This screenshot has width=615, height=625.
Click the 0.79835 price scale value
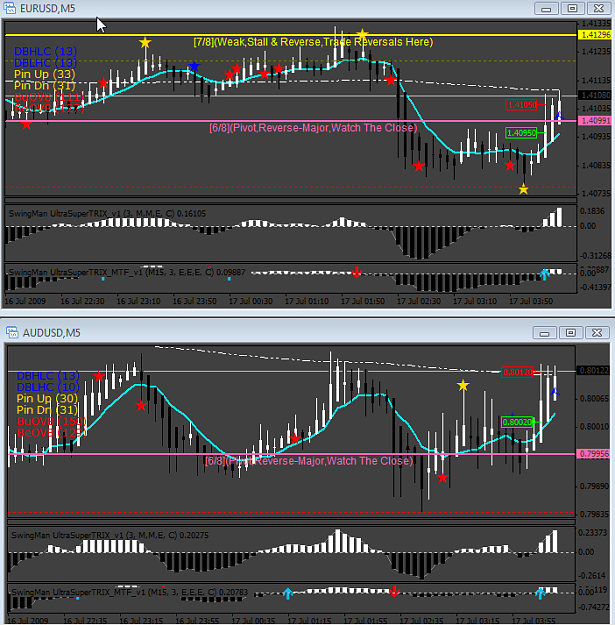click(x=594, y=514)
